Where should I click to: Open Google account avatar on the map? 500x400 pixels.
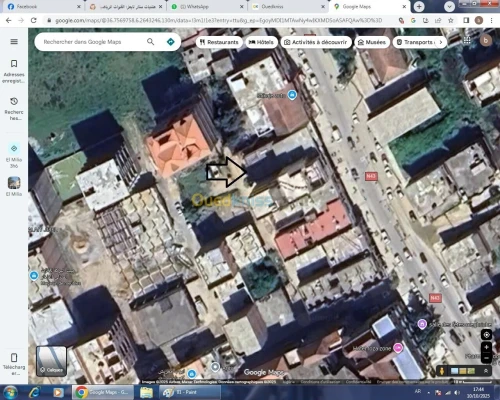(x=486, y=40)
